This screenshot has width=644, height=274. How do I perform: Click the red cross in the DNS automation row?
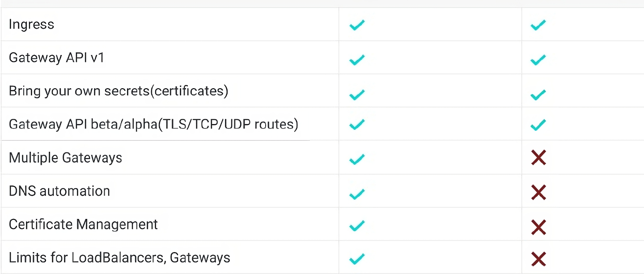(x=538, y=193)
